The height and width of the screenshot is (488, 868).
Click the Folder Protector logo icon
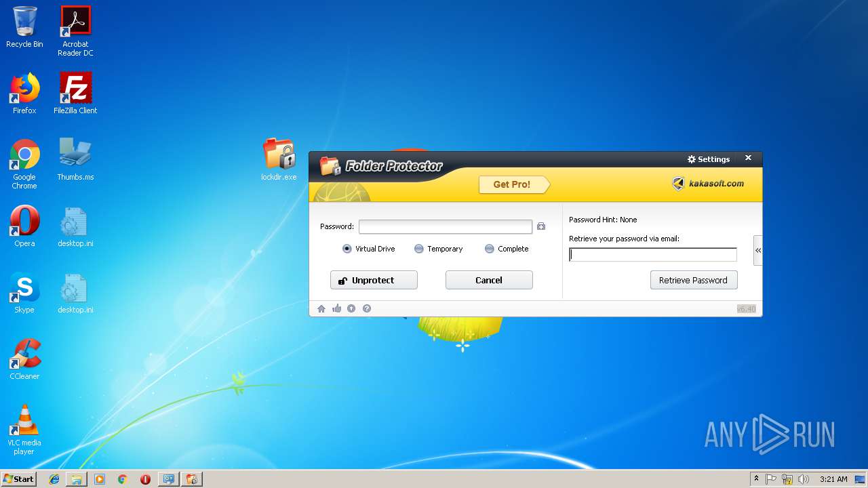pos(330,166)
